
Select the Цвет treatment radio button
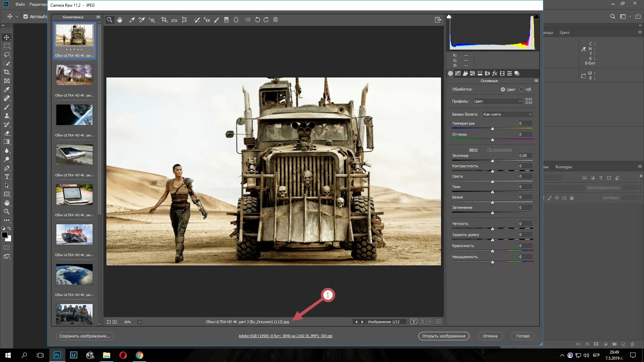click(x=503, y=89)
